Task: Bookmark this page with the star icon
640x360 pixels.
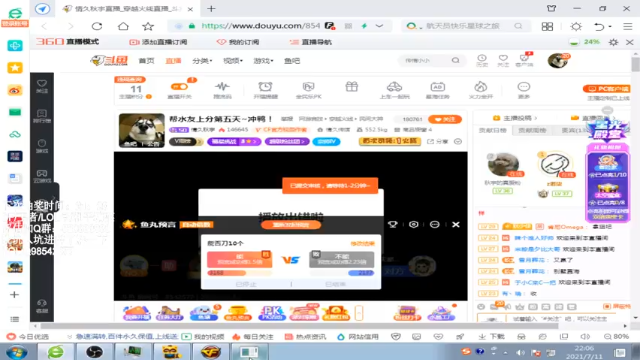Action: tap(148, 26)
